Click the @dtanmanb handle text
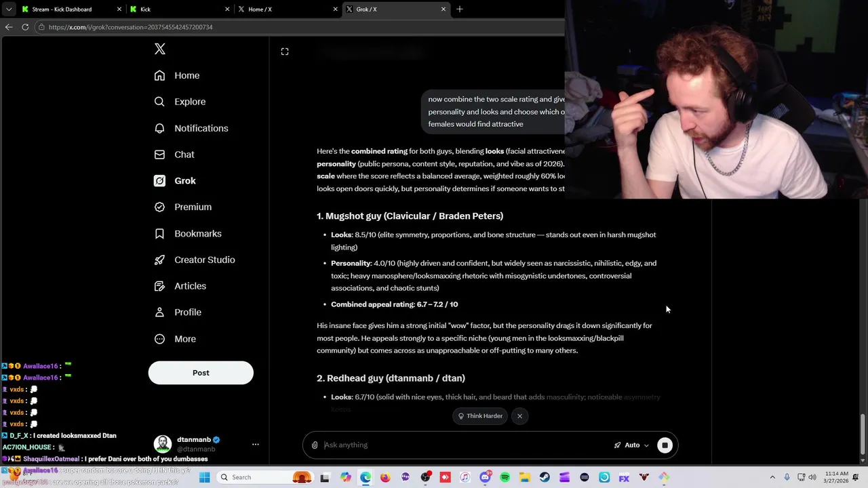 (x=196, y=449)
